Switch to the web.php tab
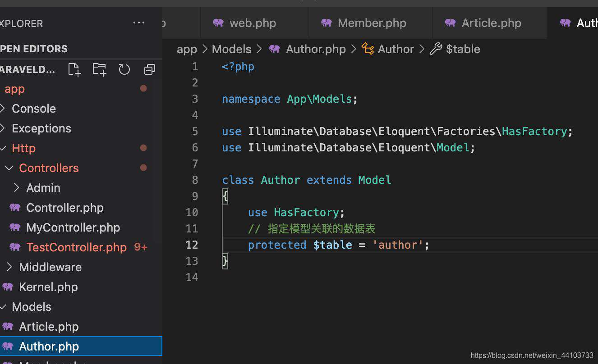 pos(254,23)
